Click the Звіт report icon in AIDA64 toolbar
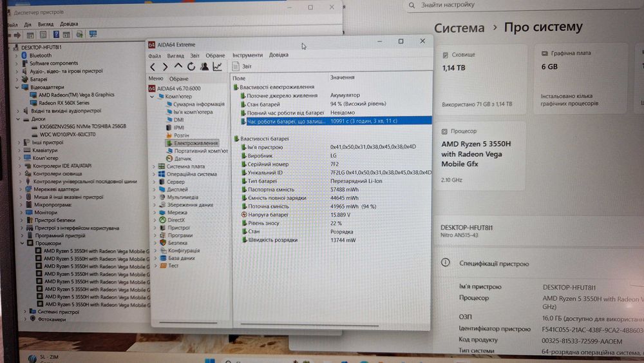The width and height of the screenshot is (644, 363). click(x=236, y=66)
